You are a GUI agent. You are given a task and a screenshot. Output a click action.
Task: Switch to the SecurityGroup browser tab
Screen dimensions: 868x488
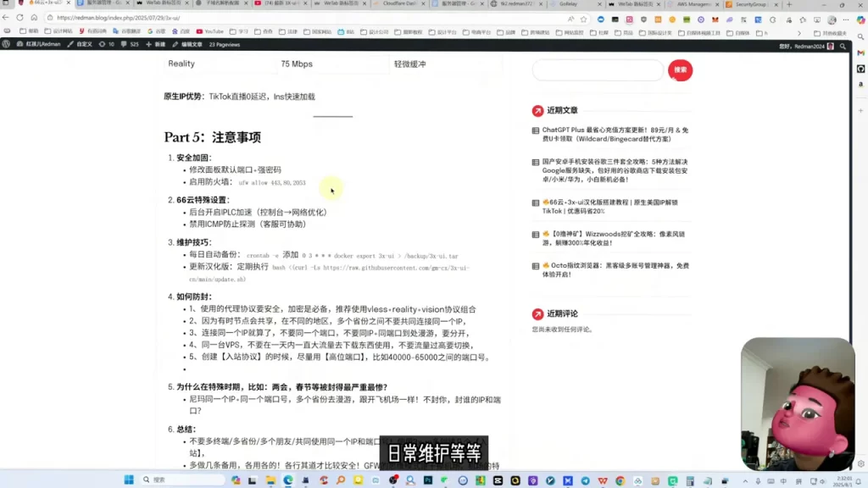(752, 4)
